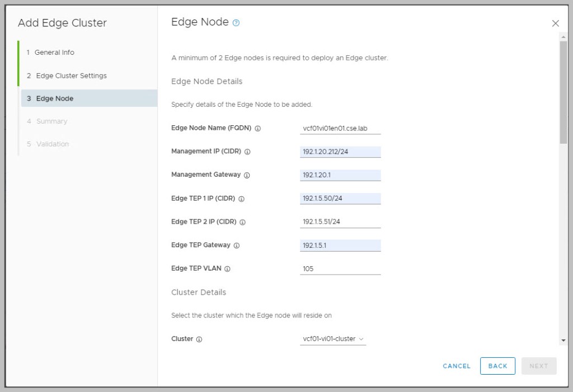Click the scrollbar down arrow
The image size is (573, 392).
[563, 340]
